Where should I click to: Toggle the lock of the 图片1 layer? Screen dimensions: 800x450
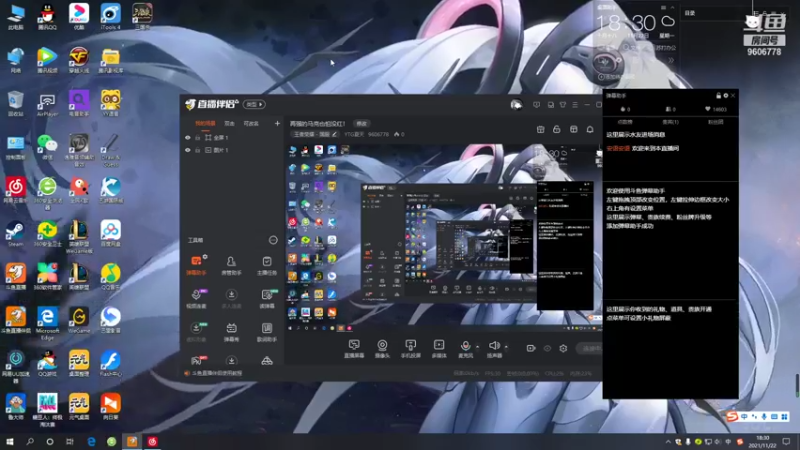click(197, 151)
